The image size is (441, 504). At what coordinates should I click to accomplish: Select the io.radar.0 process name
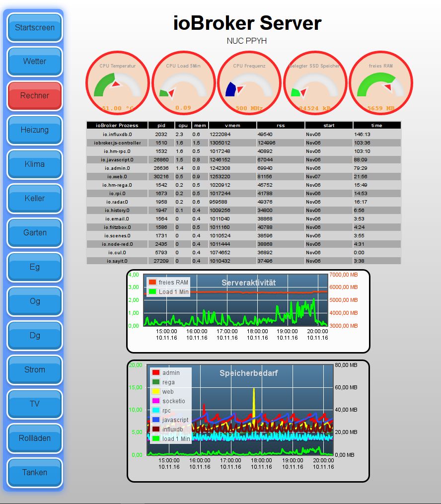pyautogui.click(x=117, y=202)
